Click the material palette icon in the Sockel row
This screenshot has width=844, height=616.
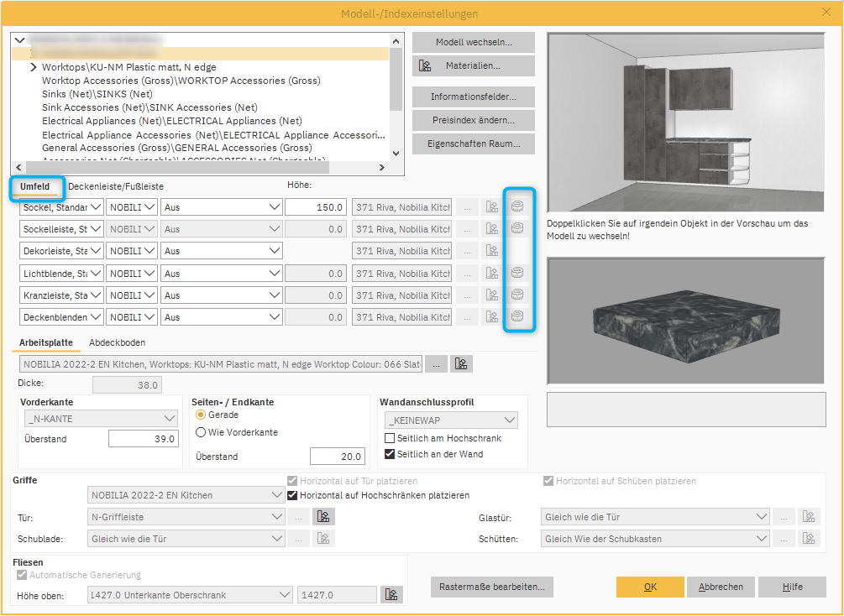[492, 206]
